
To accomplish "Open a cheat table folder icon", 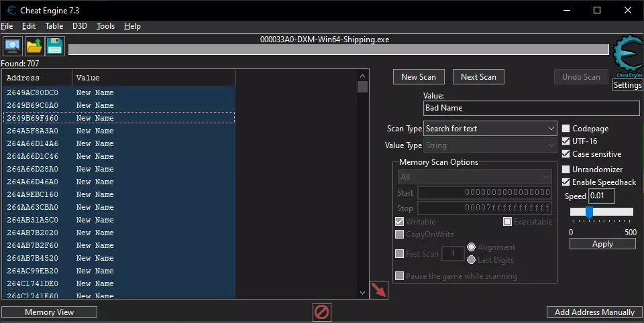I will point(34,46).
